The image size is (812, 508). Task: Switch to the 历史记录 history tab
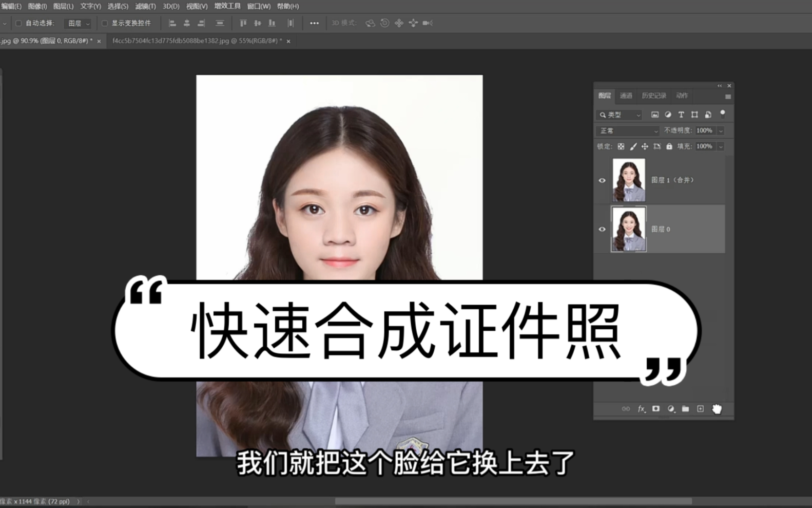[654, 96]
